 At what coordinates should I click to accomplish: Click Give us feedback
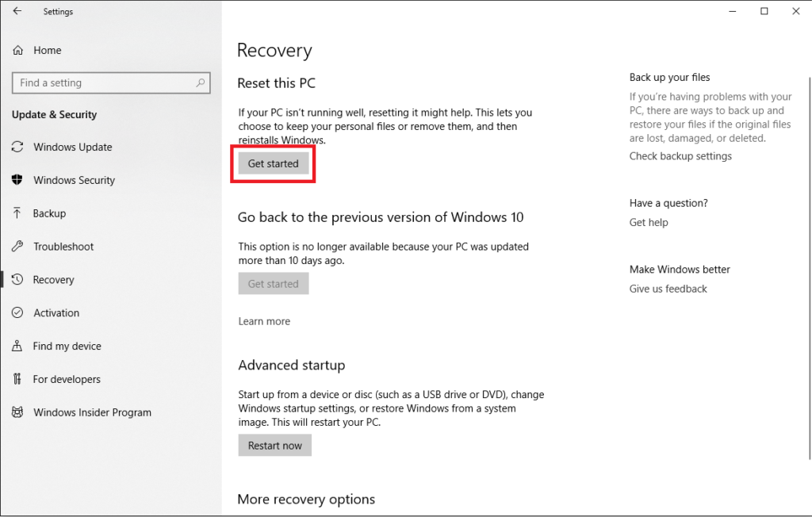[668, 289]
